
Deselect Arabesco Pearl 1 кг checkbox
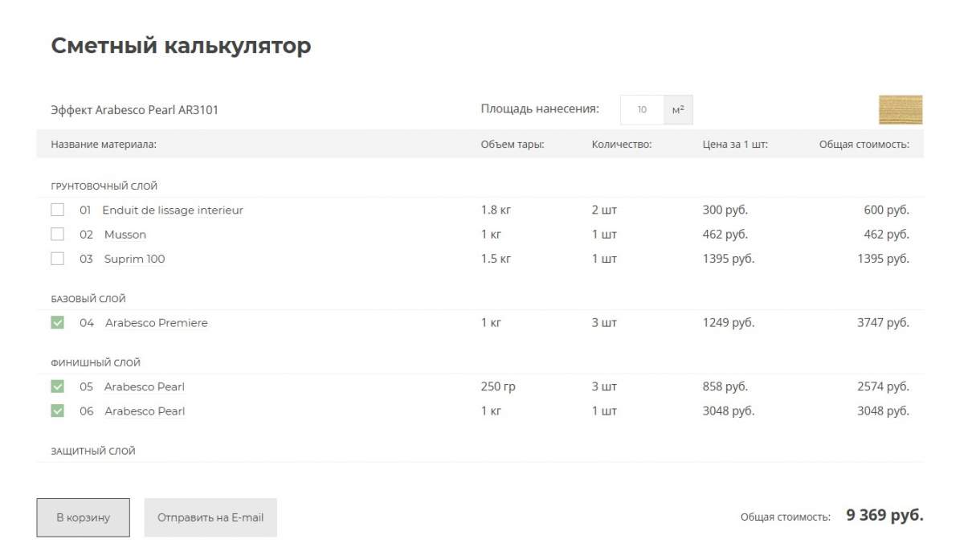pyautogui.click(x=57, y=411)
